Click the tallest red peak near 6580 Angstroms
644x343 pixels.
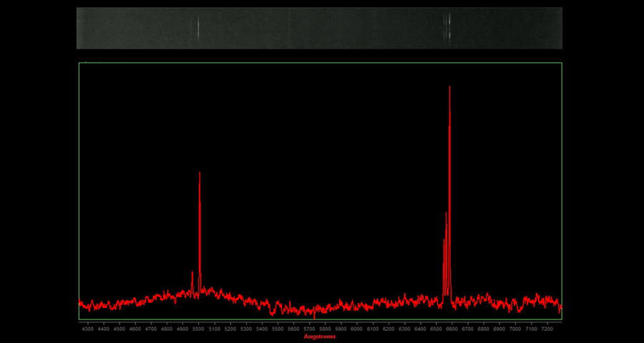pyautogui.click(x=449, y=89)
